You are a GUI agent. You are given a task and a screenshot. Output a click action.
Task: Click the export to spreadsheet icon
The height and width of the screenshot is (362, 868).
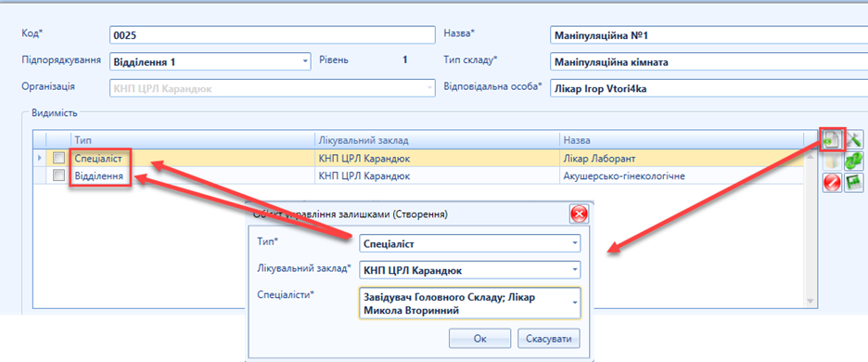tap(855, 182)
